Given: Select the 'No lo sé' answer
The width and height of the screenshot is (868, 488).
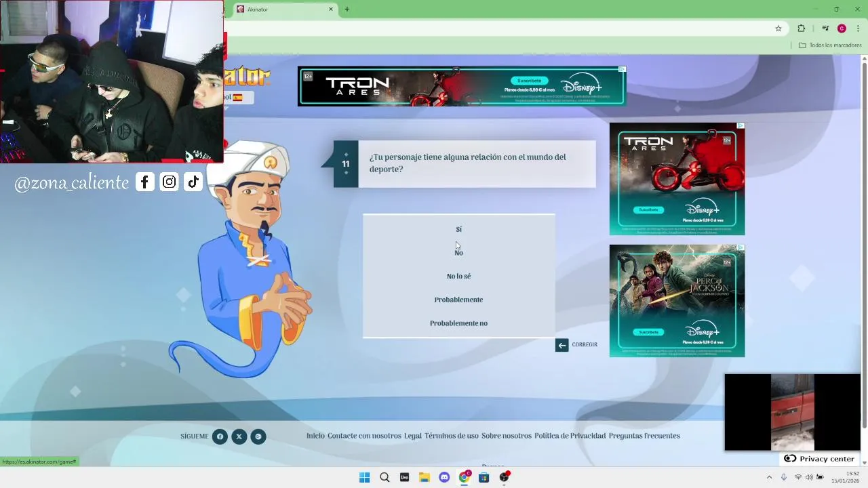Looking at the screenshot, I should 458,276.
